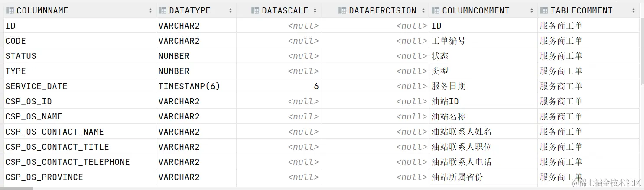This screenshot has height=190, width=644.
Task: Click the DATATYPE column table icon
Action: pyautogui.click(x=163, y=10)
